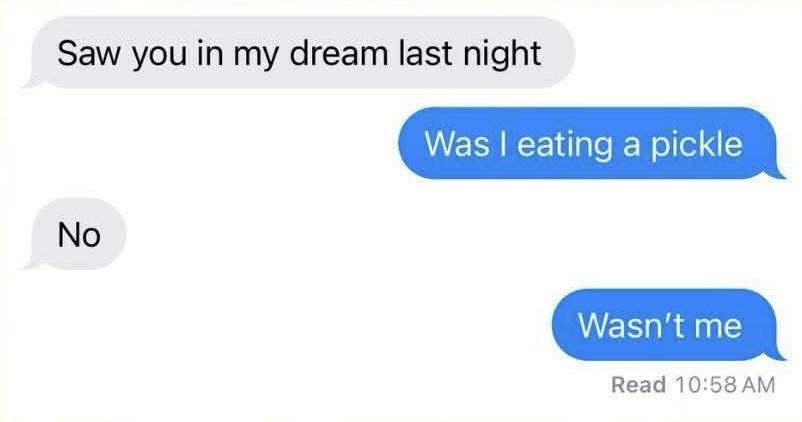The image size is (802, 422).
Task: Click the word "eating" in the sent message
Action: (565, 145)
